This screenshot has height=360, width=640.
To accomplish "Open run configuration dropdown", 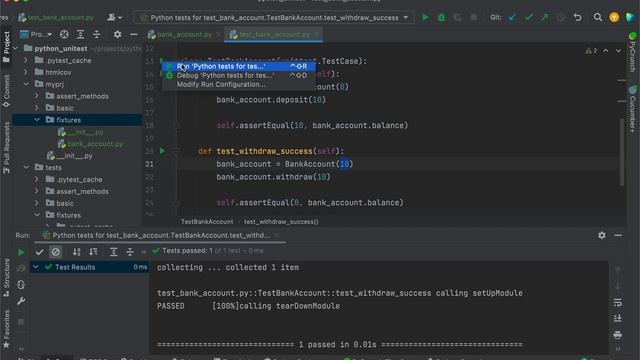I will [273, 18].
